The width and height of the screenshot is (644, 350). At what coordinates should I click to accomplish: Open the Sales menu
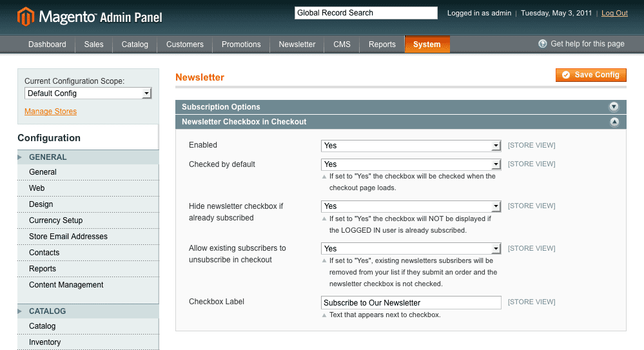(x=93, y=44)
